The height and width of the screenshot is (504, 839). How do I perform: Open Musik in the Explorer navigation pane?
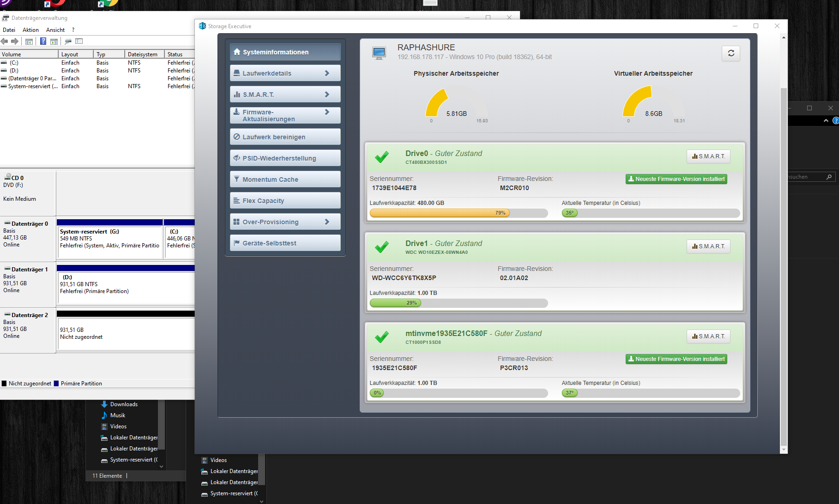[x=118, y=415]
